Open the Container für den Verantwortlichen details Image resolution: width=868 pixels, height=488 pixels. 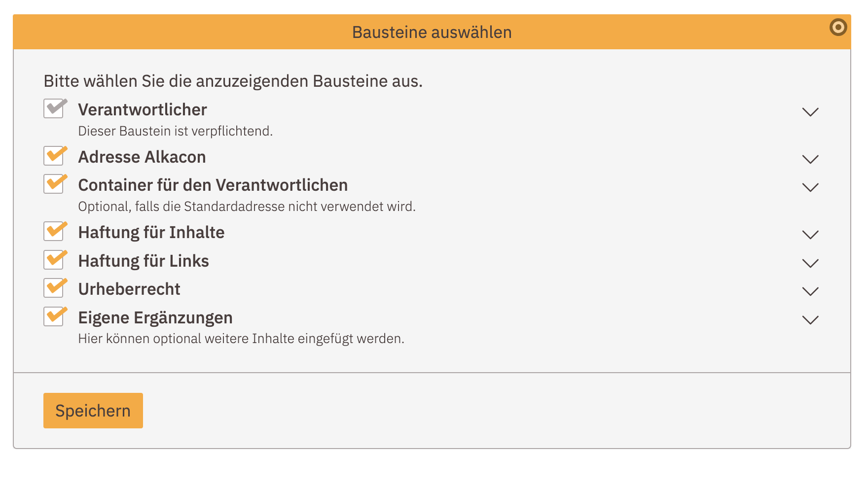click(x=809, y=187)
